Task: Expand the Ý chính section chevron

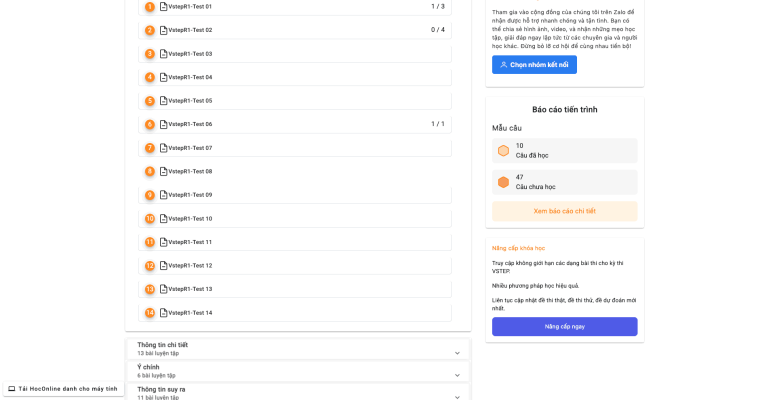Action: click(x=457, y=375)
